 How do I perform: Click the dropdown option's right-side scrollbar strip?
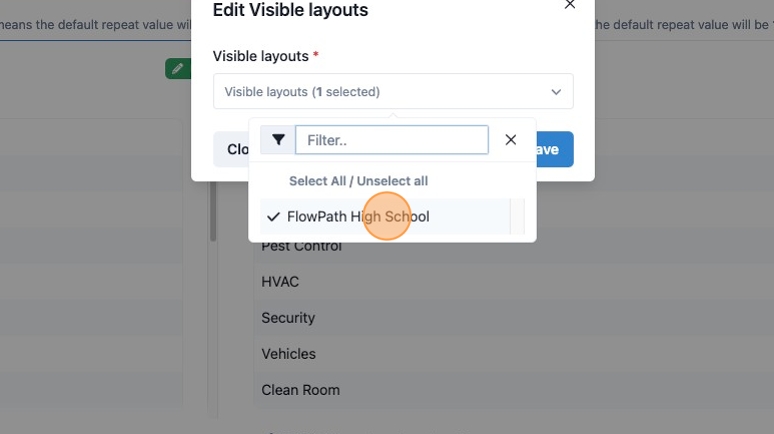(x=517, y=217)
